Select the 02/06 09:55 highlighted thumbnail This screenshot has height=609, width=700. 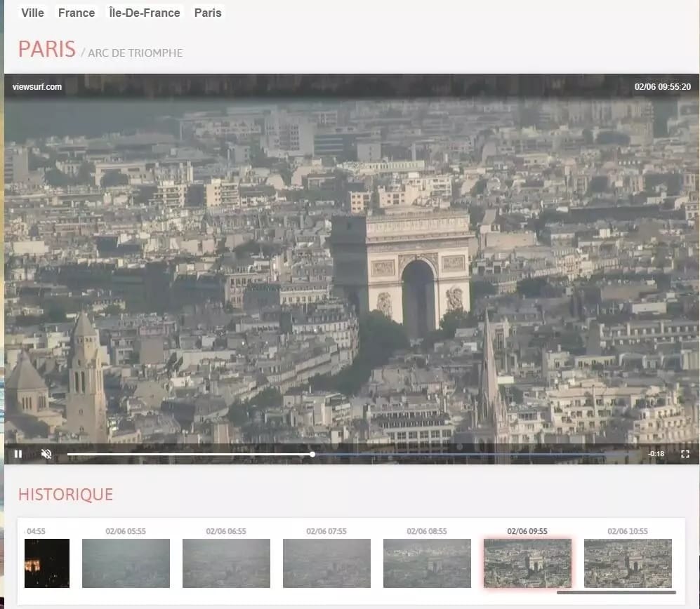pos(528,563)
